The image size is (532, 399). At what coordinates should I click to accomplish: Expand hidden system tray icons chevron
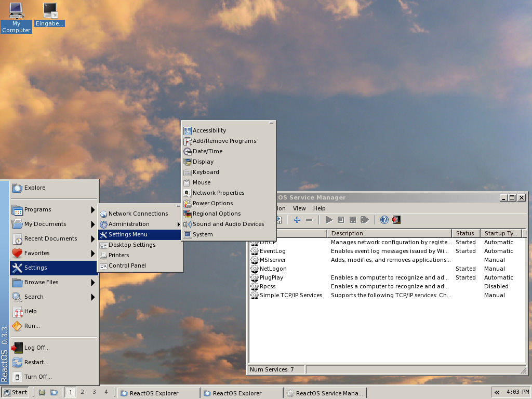pos(497,392)
